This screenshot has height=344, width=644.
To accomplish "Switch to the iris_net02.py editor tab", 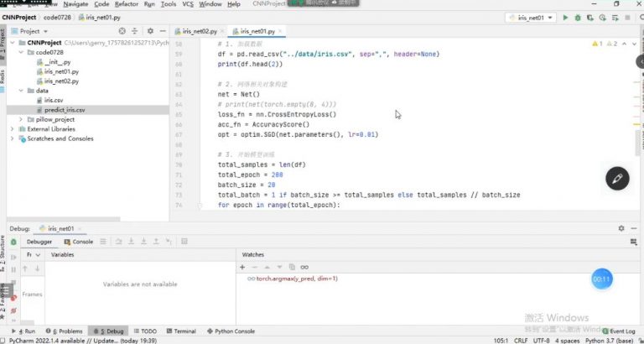I will 199,31.
